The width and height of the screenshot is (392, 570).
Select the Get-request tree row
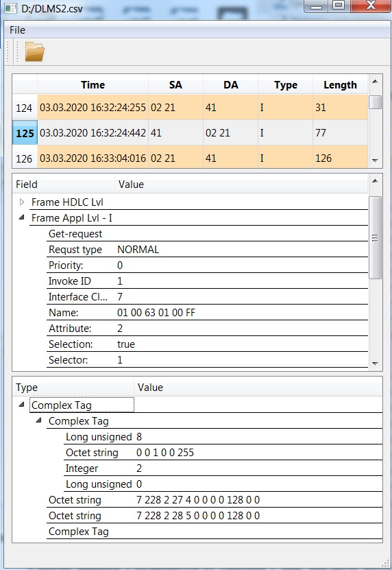(x=207, y=234)
